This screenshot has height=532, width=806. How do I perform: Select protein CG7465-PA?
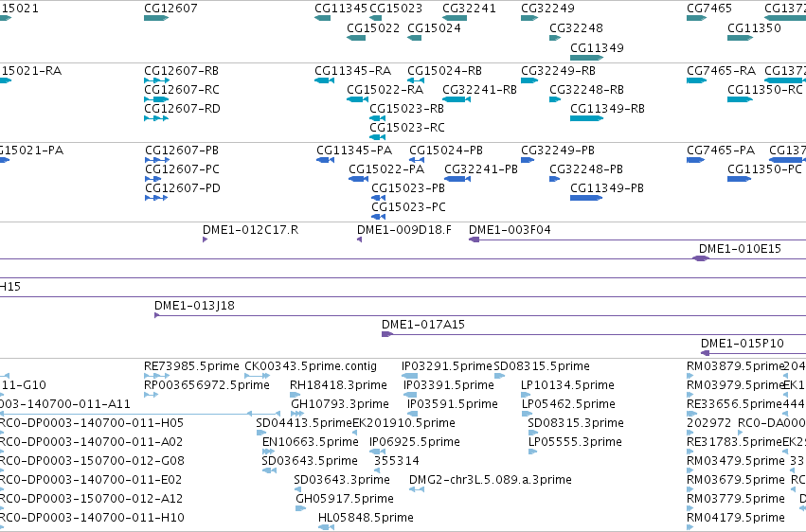click(x=721, y=151)
